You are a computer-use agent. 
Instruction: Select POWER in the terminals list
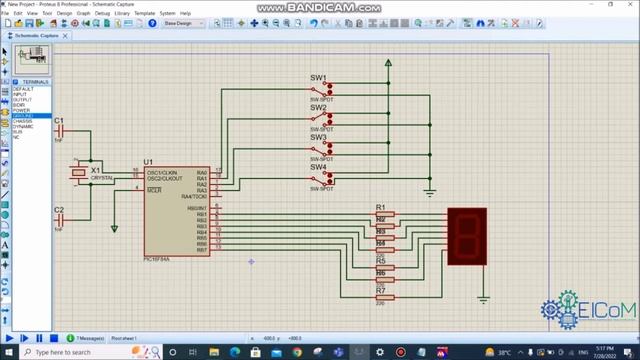pos(21,111)
